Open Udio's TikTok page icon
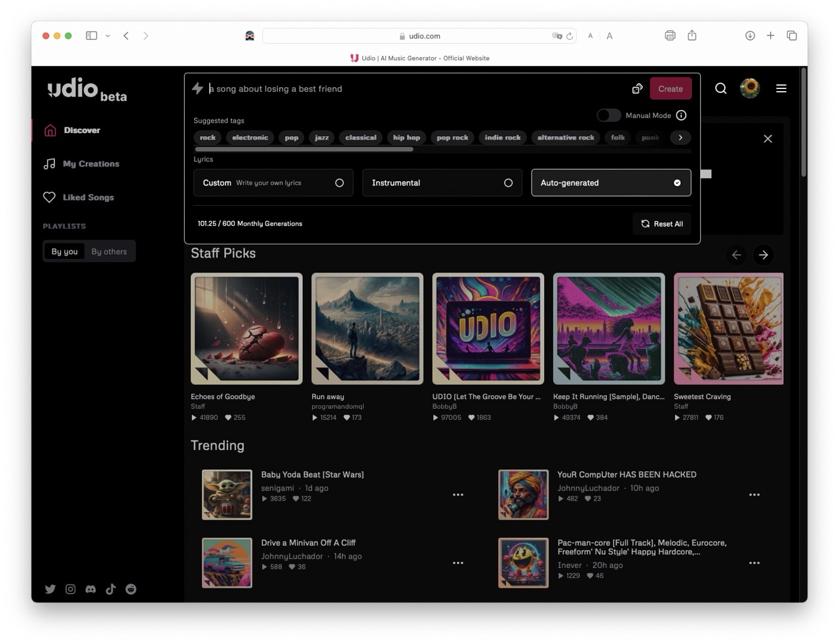Screen dimensions: 839x644 pyautogui.click(x=111, y=589)
